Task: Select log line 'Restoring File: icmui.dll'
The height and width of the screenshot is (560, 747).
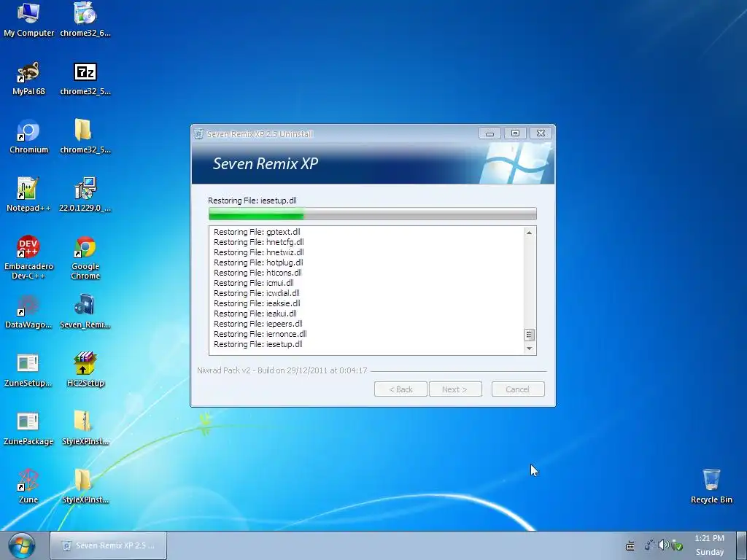Action: tap(253, 283)
